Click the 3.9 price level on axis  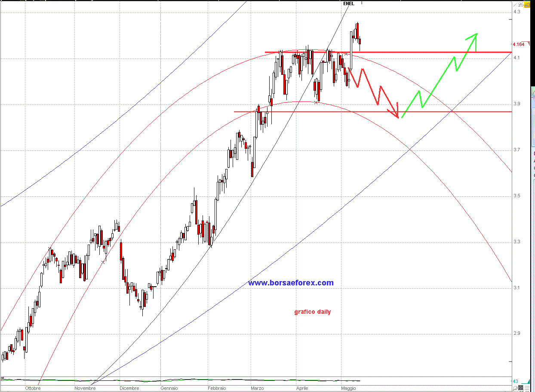click(x=516, y=104)
